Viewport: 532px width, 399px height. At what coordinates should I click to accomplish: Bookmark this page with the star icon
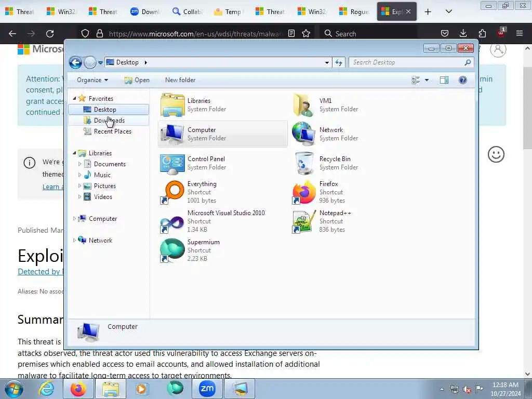(x=306, y=34)
